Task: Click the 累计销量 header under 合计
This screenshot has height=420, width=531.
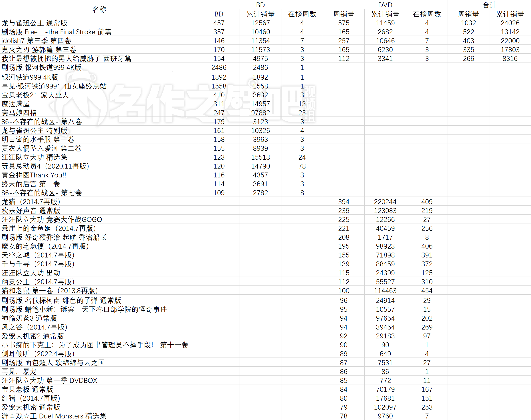Action: click(510, 14)
